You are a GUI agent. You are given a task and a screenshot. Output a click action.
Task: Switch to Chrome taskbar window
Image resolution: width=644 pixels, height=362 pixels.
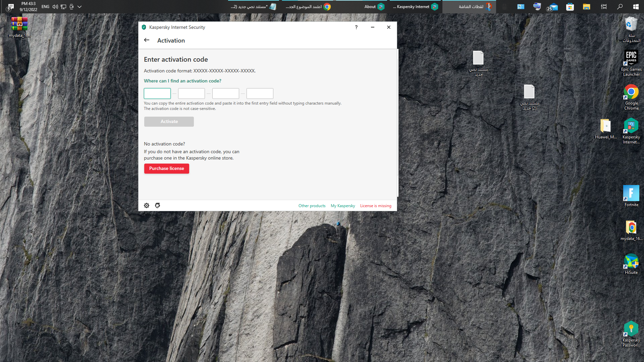coord(308,7)
